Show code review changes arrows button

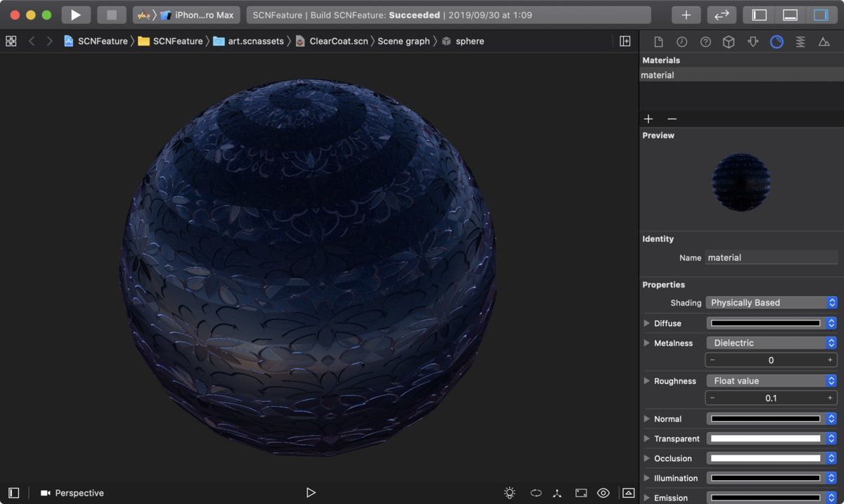coord(721,15)
